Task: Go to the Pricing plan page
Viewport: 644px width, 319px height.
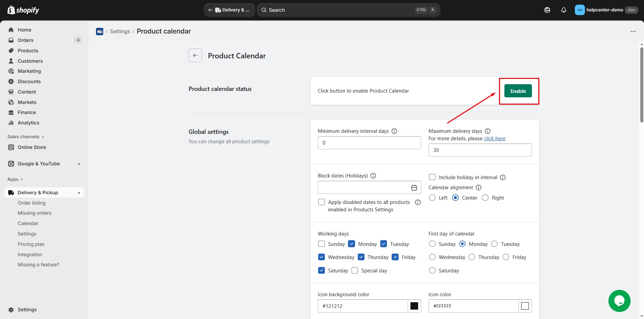Action: pyautogui.click(x=31, y=244)
